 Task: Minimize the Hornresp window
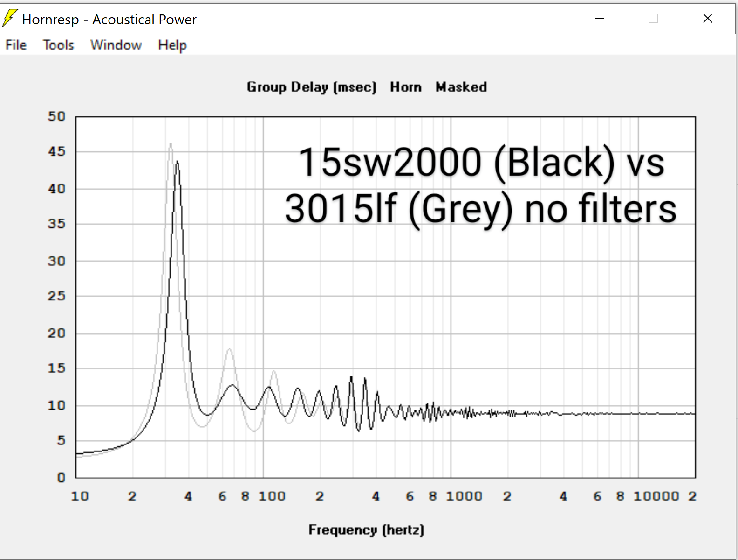pyautogui.click(x=600, y=19)
